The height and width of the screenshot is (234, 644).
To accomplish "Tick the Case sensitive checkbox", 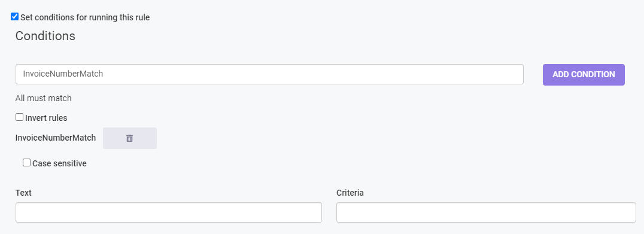I will pyautogui.click(x=27, y=163).
